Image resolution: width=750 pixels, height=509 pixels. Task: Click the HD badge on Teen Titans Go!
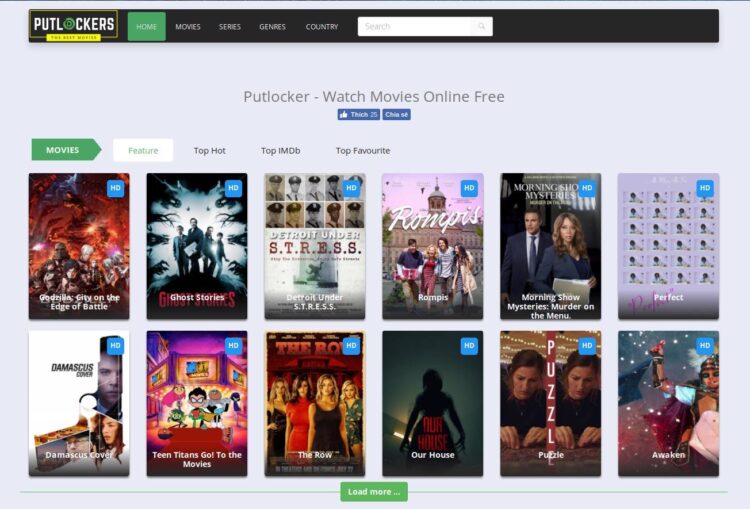pyautogui.click(x=233, y=345)
